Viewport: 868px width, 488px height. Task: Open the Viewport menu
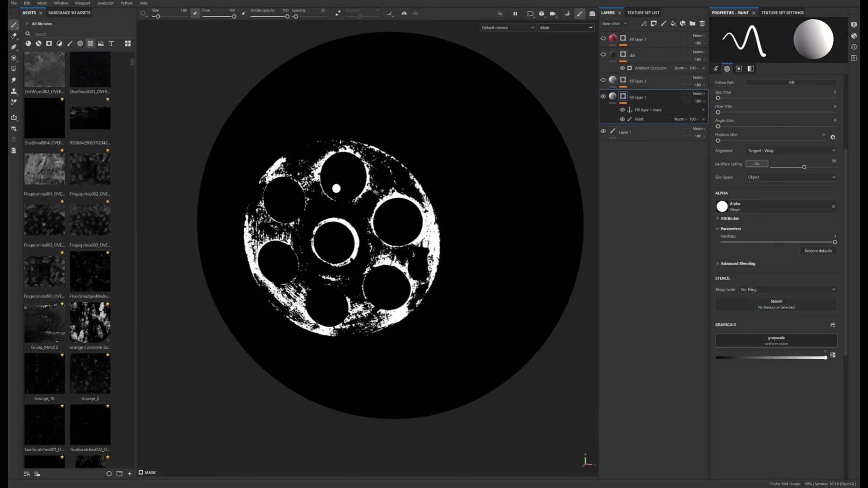82,3
